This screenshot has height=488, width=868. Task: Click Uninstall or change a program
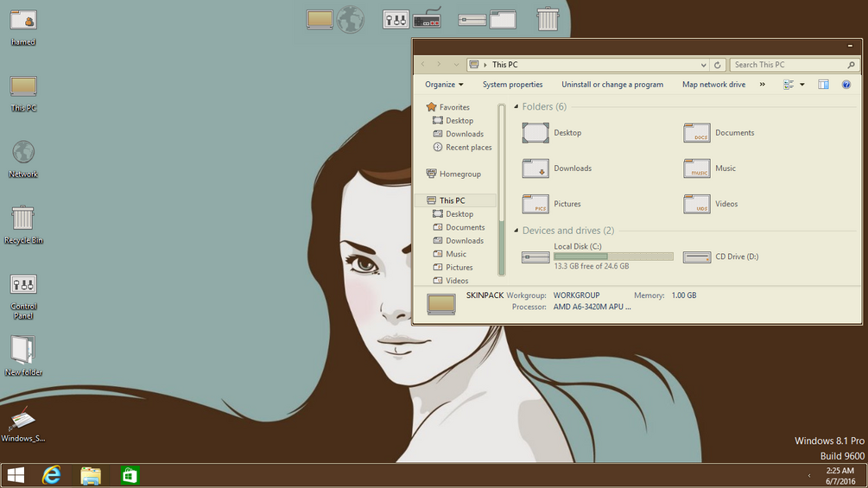pyautogui.click(x=612, y=85)
